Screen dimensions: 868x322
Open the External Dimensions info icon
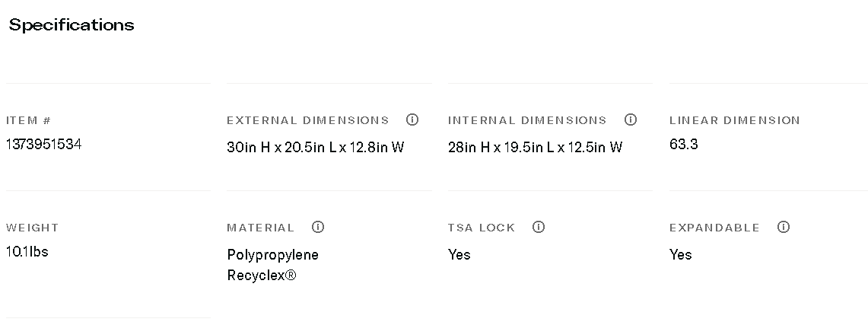[x=412, y=120]
